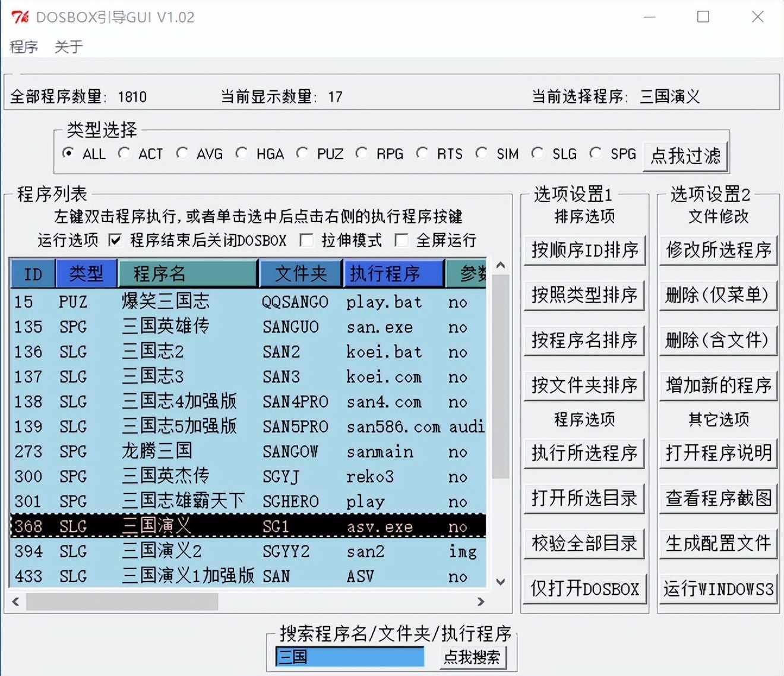Click 按文件夹排序 button
Viewport: 784px width, 676px height.
coord(584,385)
